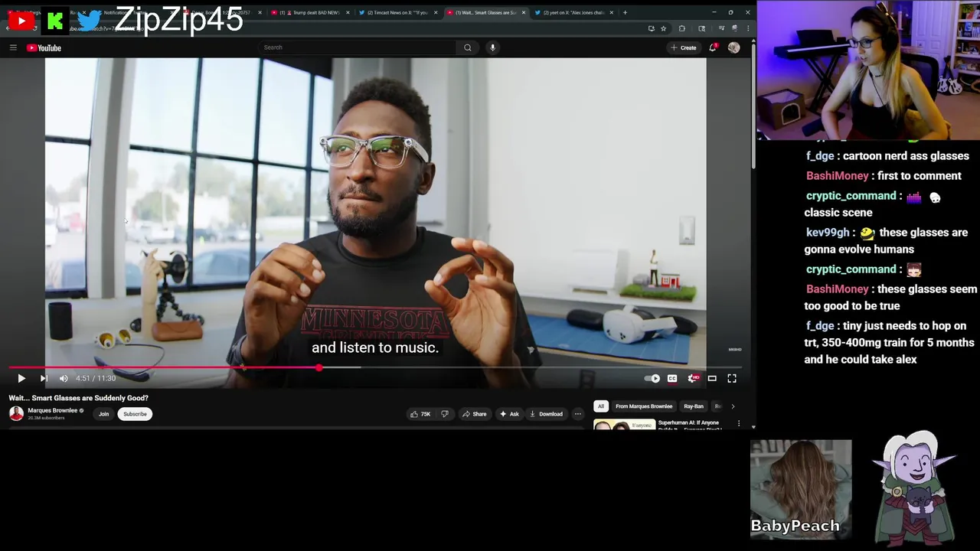This screenshot has width=980, height=551.
Task: Open Superhuman AI suggested video thumbnail
Action: [624, 424]
